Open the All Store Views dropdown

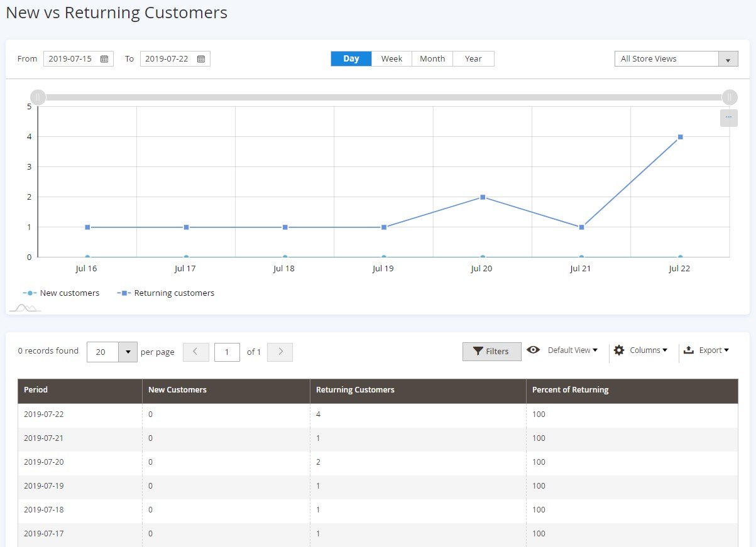click(676, 58)
